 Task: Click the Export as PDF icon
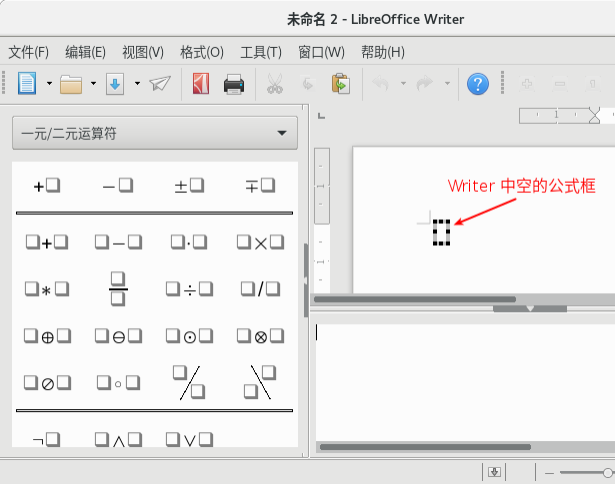(201, 84)
